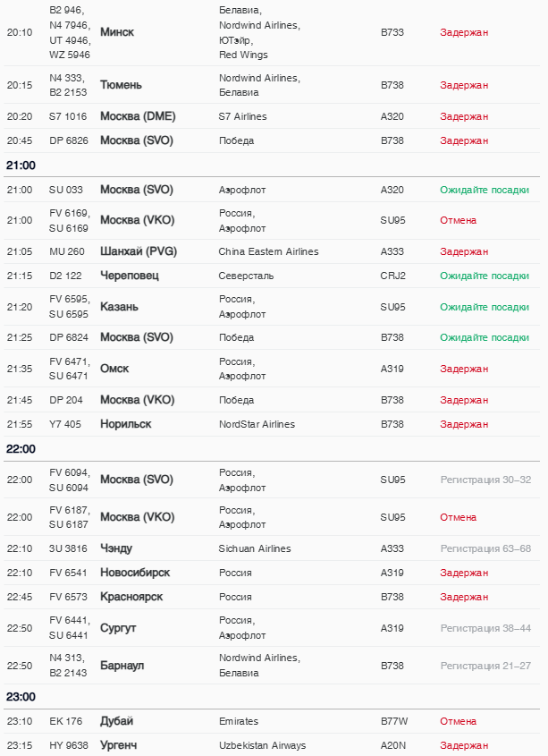Select the Омск flight destination
The height and width of the screenshot is (756, 548).
pos(114,369)
